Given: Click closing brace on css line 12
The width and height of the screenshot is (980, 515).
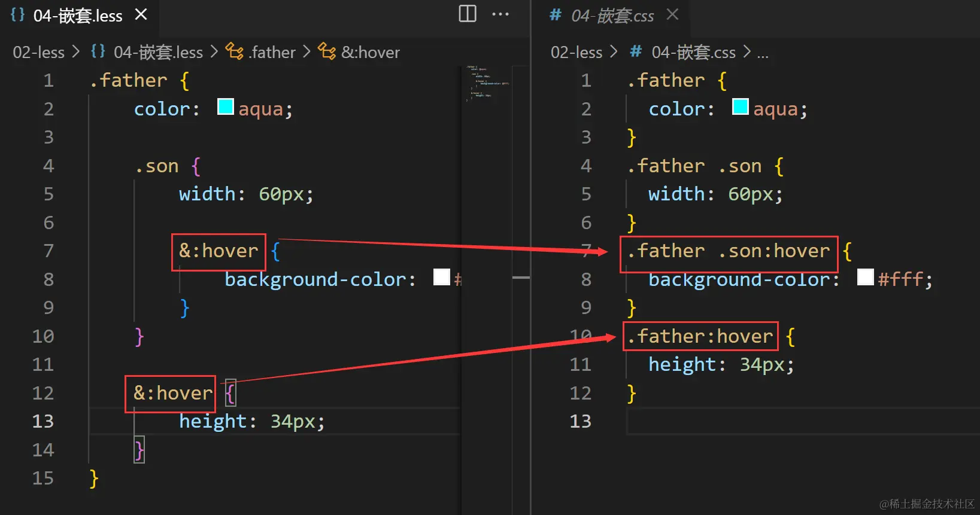Looking at the screenshot, I should point(632,394).
